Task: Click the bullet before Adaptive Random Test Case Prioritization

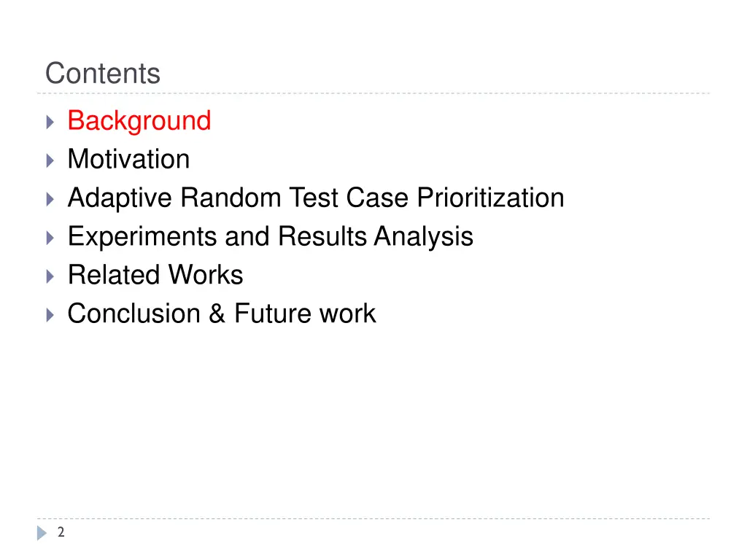Action: tap(50, 199)
